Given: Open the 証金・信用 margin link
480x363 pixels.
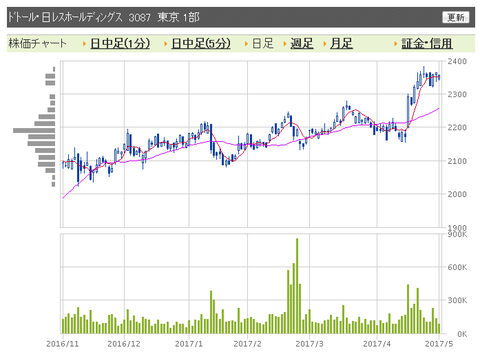Looking at the screenshot, I should tap(427, 44).
